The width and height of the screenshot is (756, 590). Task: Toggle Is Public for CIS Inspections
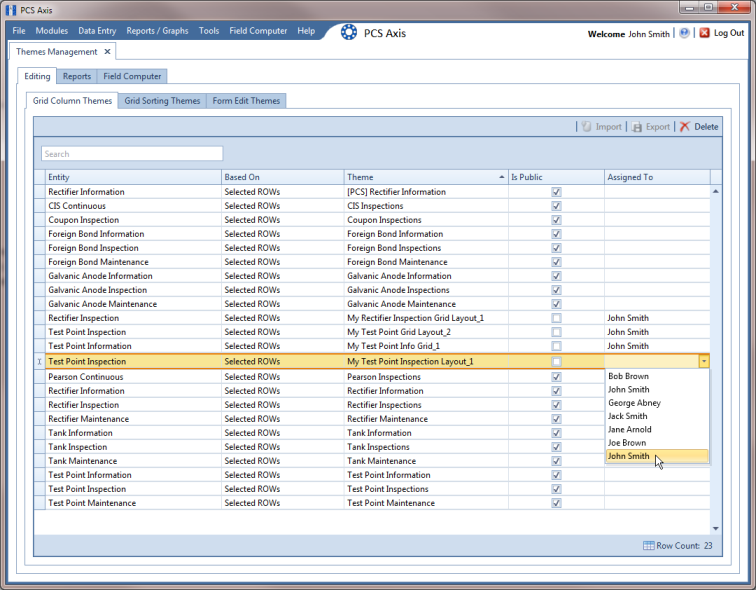(x=556, y=206)
